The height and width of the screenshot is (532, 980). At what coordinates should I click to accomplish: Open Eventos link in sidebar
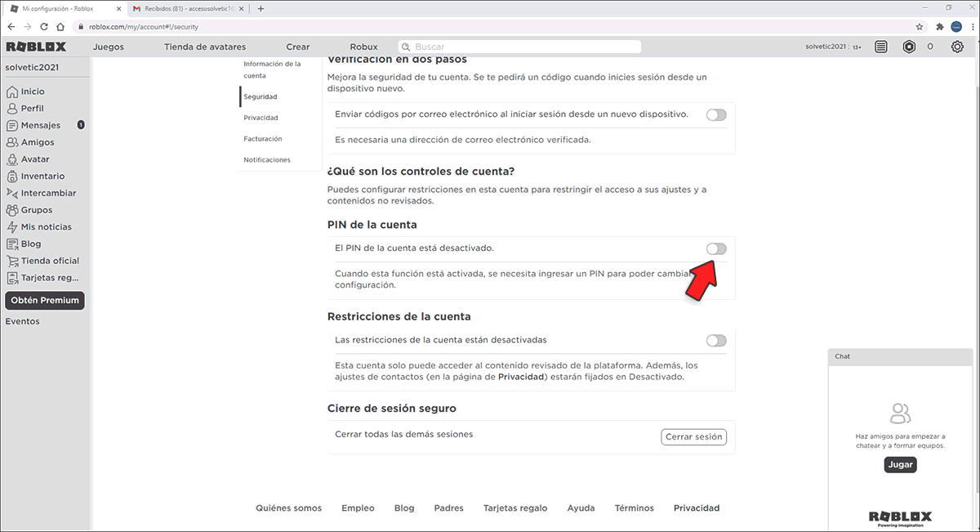coord(23,321)
